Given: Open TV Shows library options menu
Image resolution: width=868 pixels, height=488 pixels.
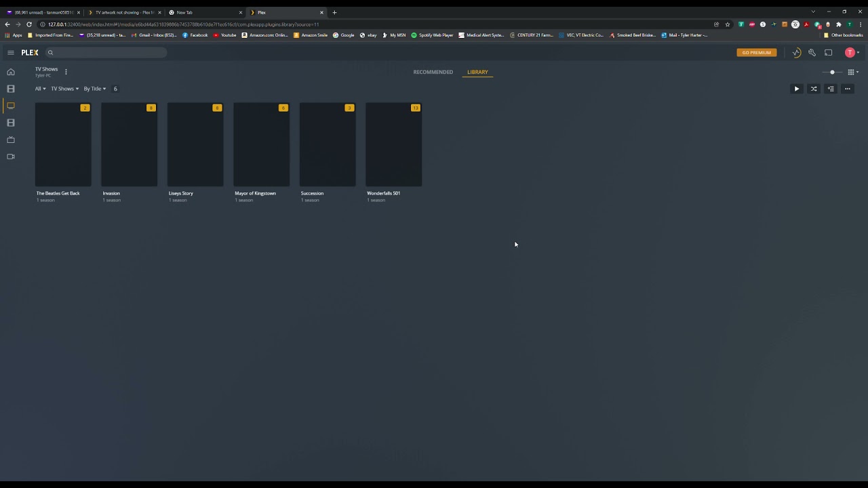Looking at the screenshot, I should (x=66, y=71).
